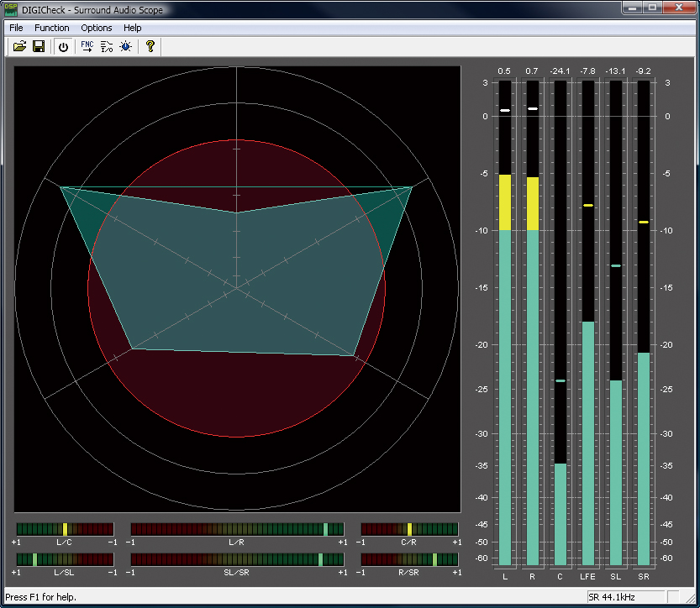Open the File menu
This screenshot has width=700, height=608.
click(x=16, y=28)
